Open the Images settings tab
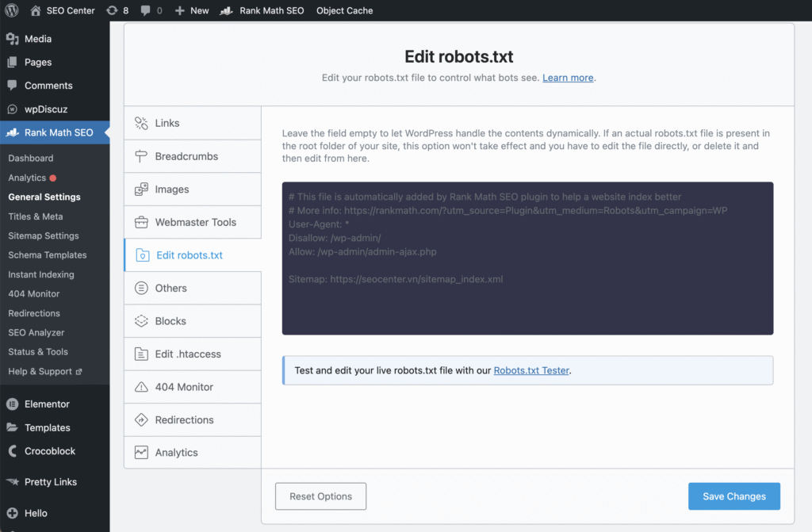This screenshot has width=812, height=532. pyautogui.click(x=171, y=189)
